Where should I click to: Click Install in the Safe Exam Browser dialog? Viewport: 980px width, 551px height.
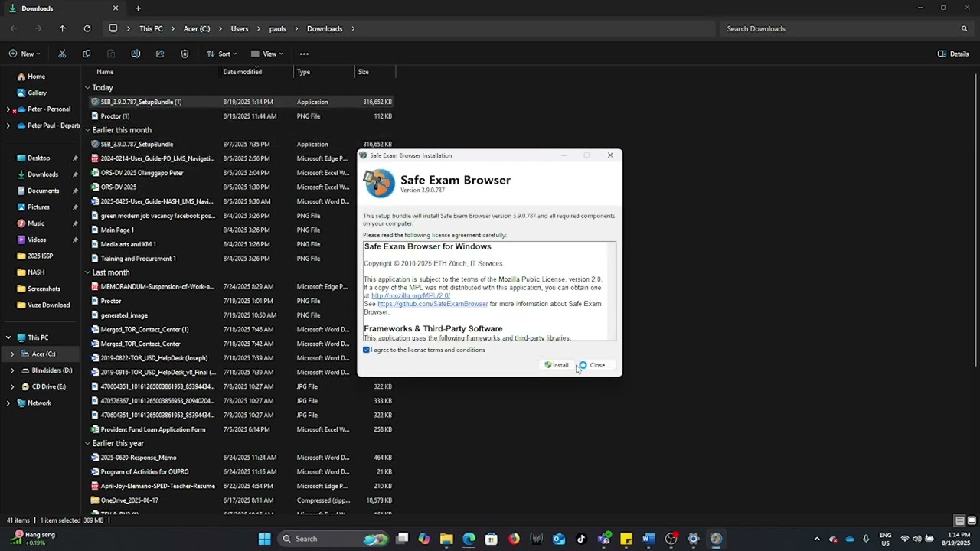[557, 365]
